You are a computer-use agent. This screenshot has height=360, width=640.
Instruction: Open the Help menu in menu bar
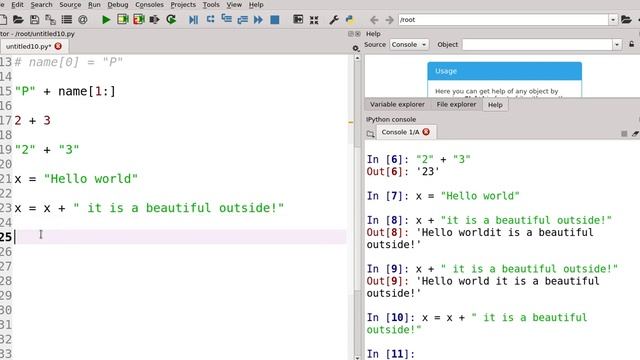[256, 4]
